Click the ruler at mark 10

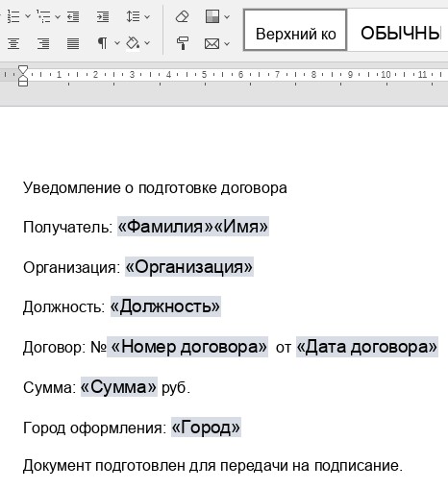click(x=386, y=75)
